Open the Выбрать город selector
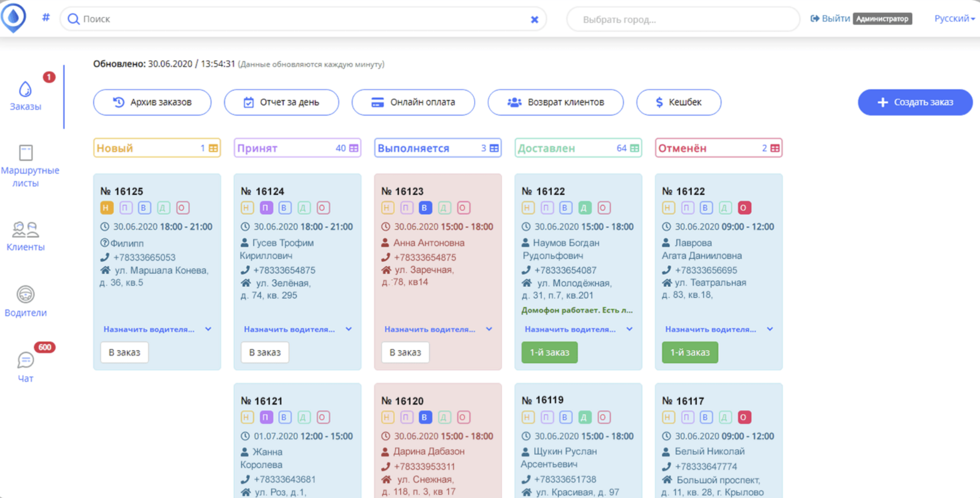 pos(683,19)
